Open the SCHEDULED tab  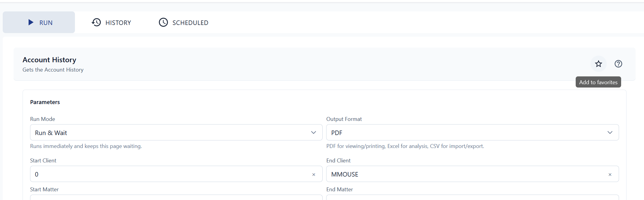coord(184,23)
